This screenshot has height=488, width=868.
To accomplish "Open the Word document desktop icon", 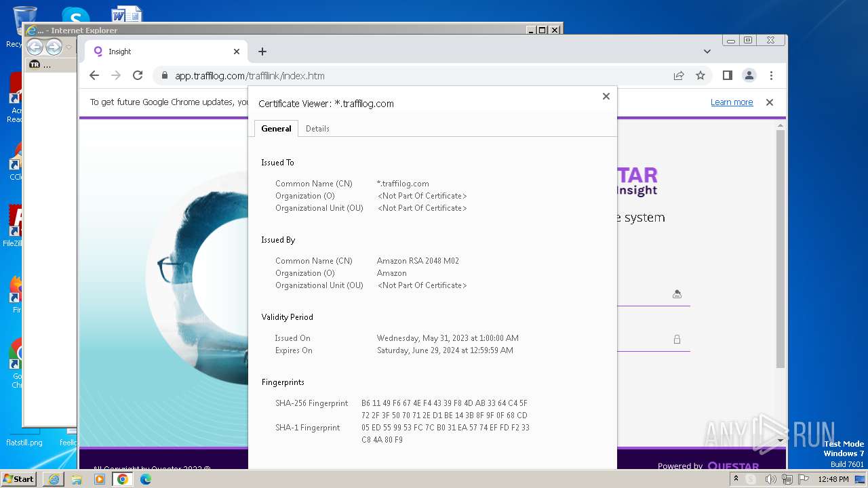I will point(126,14).
